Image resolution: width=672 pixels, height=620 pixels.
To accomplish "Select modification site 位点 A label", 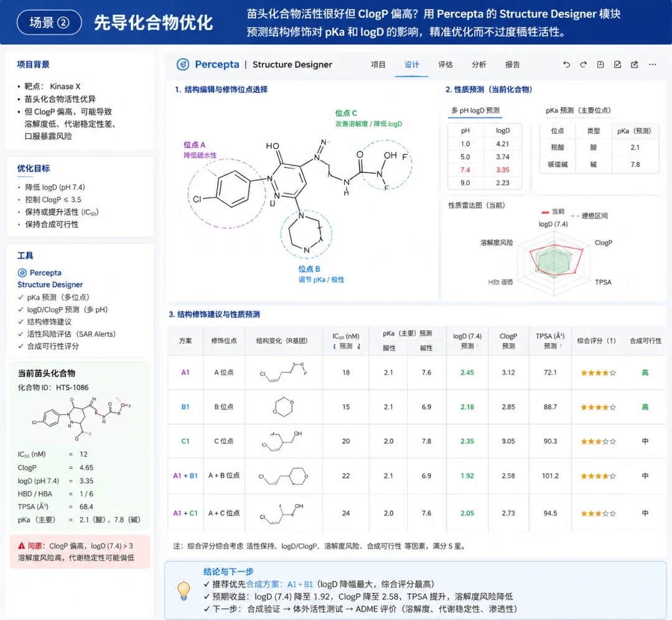I will pos(194,144).
